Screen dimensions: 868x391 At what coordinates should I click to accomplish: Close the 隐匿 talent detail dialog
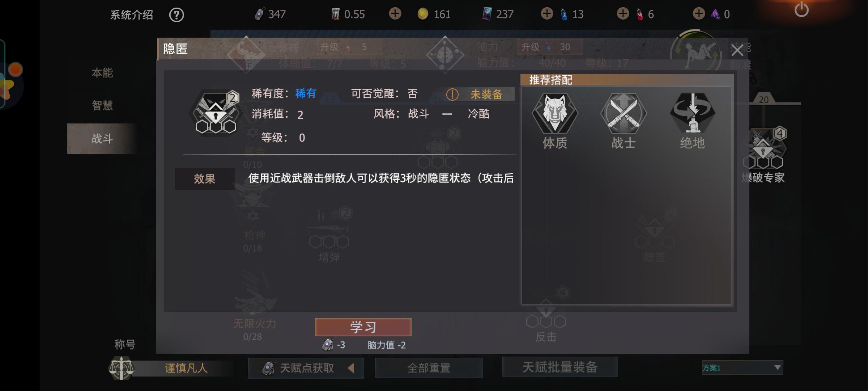(x=737, y=50)
